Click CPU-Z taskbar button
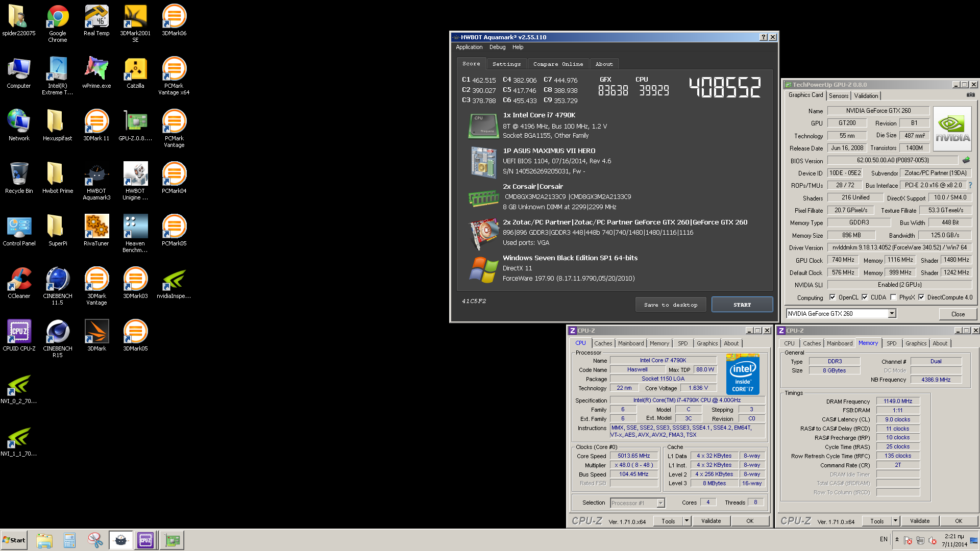Viewport: 980px width, 551px height. tap(145, 540)
